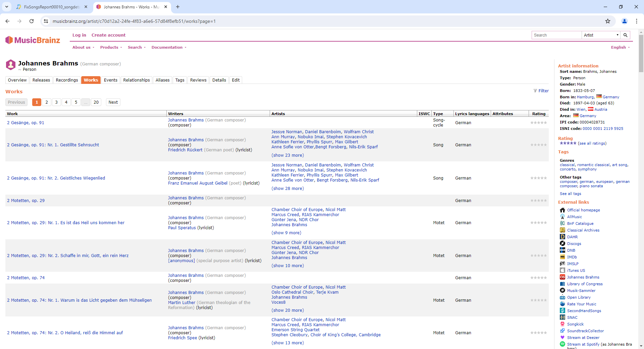Click the AllMusic icon
The width and height of the screenshot is (644, 349).
[x=562, y=217]
